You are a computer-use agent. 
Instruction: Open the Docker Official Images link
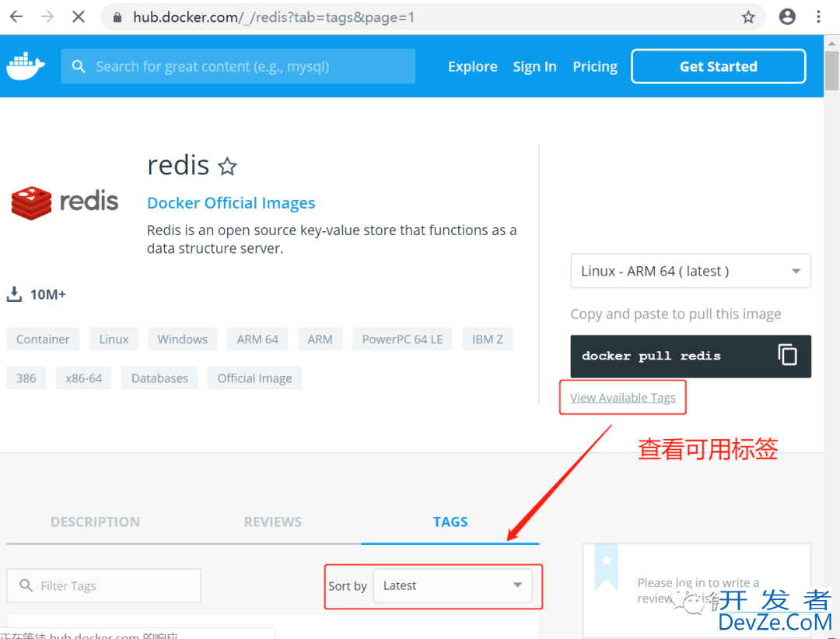click(x=231, y=202)
